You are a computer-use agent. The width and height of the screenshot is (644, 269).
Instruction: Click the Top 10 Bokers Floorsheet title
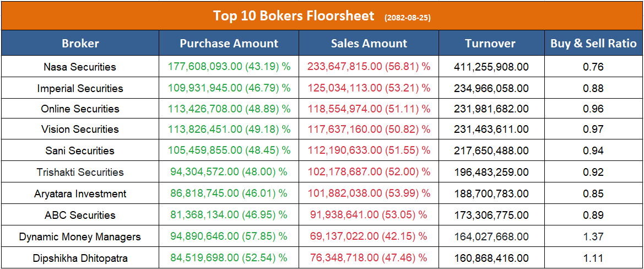pos(294,16)
